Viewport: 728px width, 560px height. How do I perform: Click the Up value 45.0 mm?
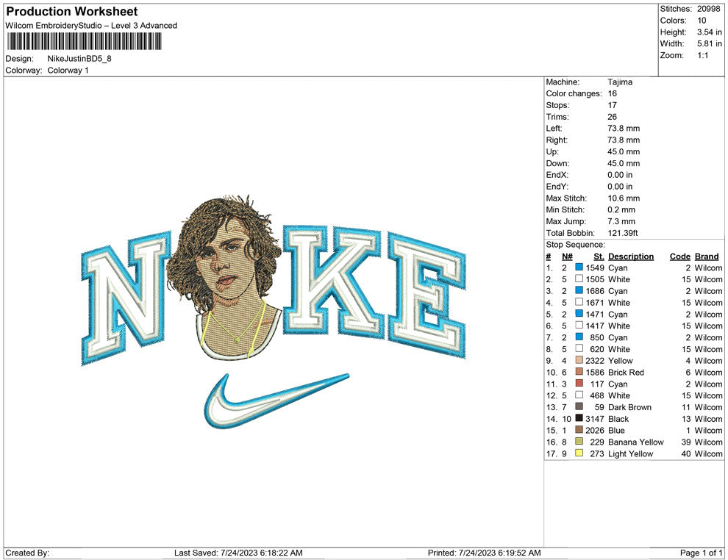624,151
